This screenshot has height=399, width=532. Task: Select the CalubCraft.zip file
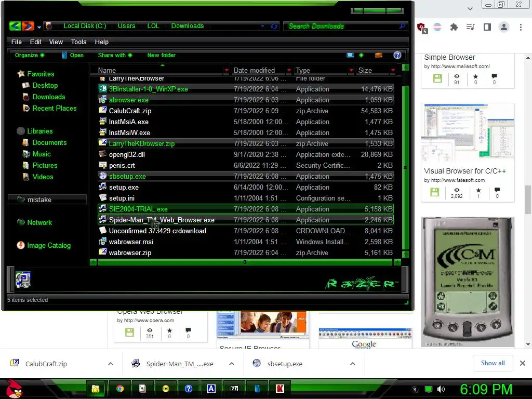246,111
